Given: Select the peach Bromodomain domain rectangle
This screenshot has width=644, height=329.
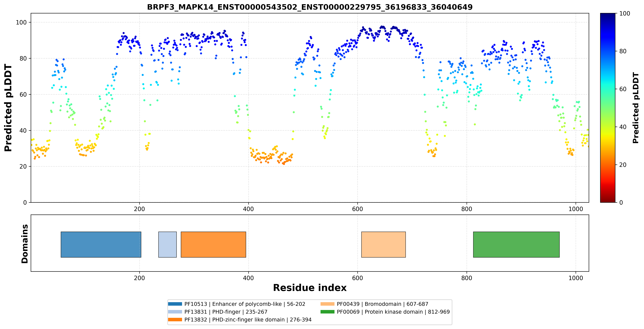Looking at the screenshot, I should click(383, 244).
